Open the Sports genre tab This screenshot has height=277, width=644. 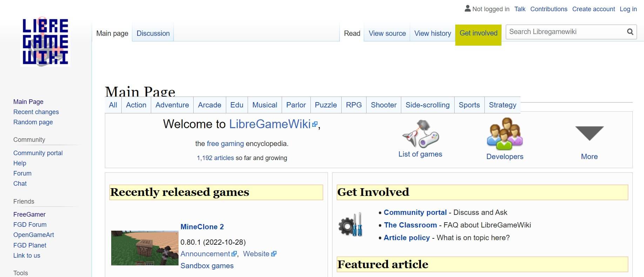(x=469, y=105)
